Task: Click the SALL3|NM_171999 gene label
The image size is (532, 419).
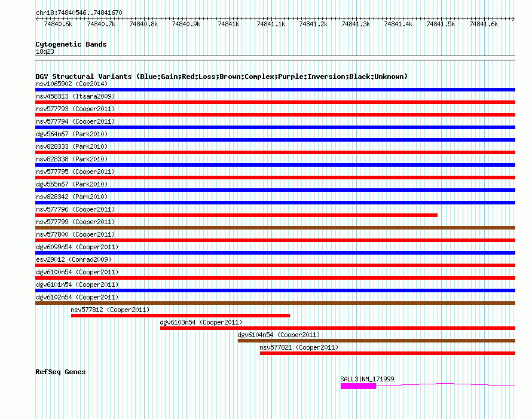Action: tap(367, 379)
